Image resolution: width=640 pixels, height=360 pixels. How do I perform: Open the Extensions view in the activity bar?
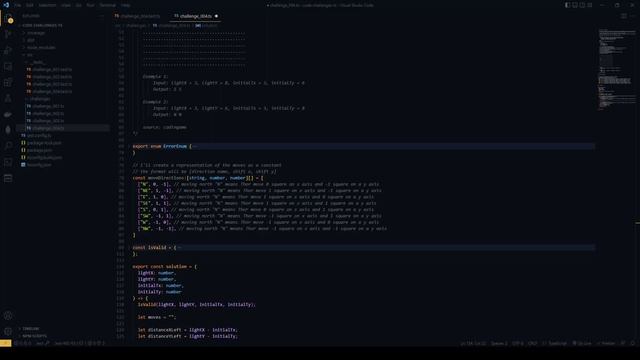tap(8, 82)
